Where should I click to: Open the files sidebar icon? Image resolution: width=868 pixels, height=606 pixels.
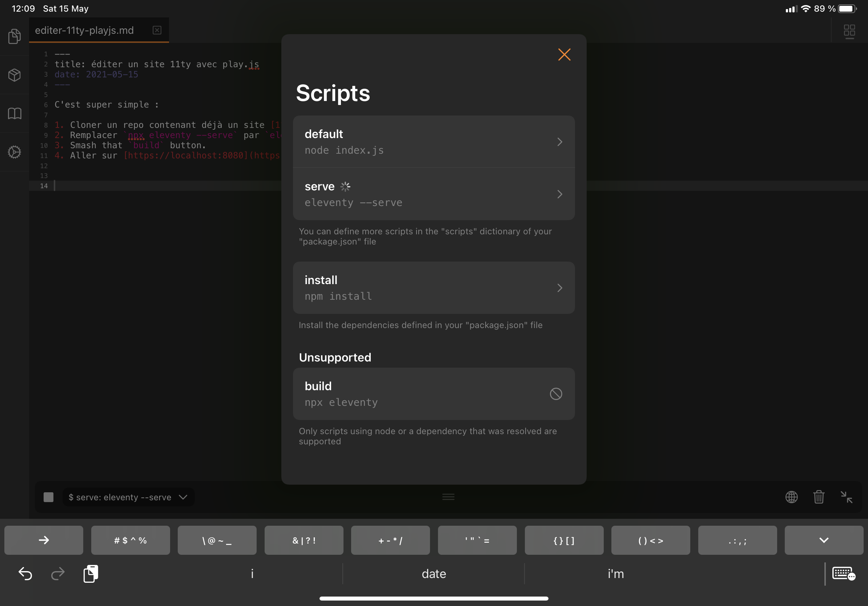pos(15,36)
